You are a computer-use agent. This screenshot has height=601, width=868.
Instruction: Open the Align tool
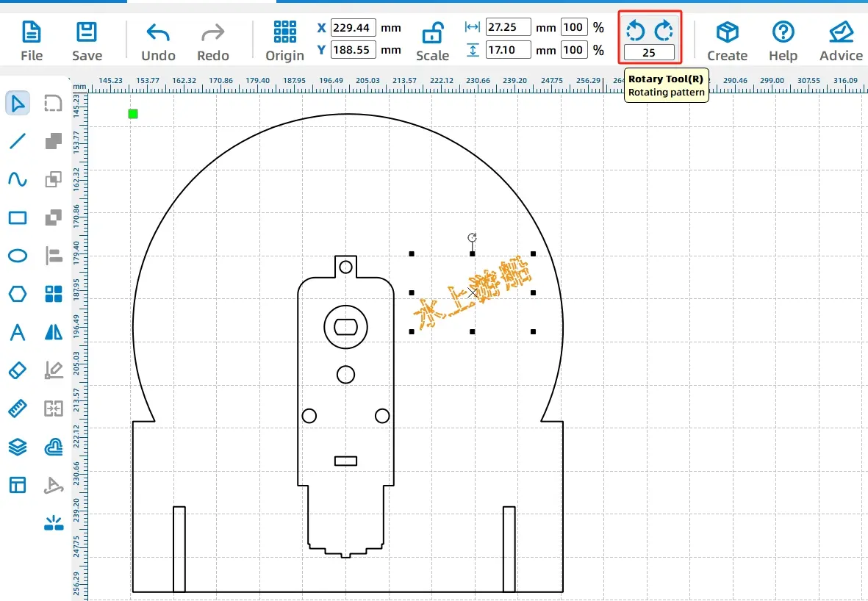[x=53, y=256]
